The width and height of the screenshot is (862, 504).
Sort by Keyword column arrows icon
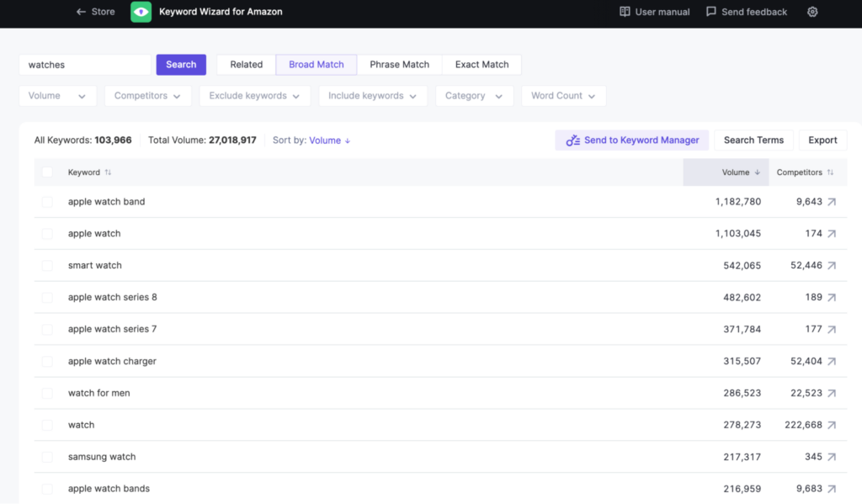click(x=108, y=172)
